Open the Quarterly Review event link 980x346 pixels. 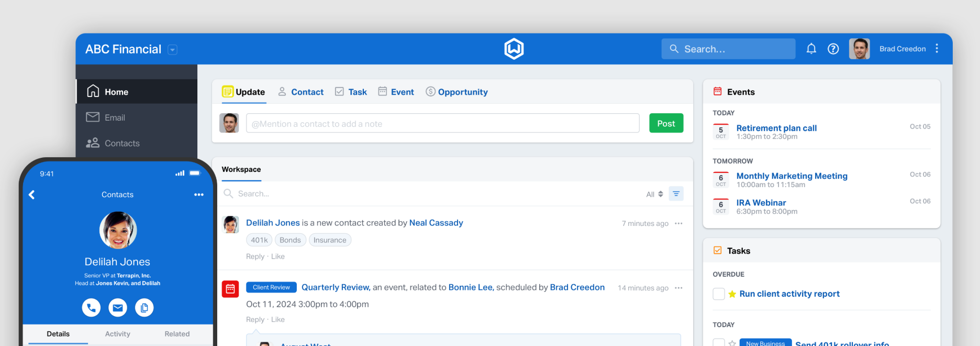tap(336, 287)
